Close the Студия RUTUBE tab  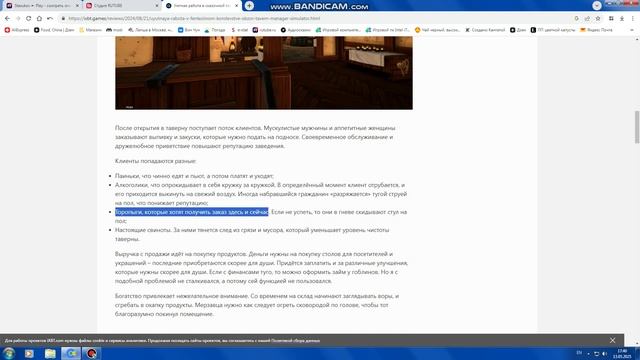click(x=157, y=6)
